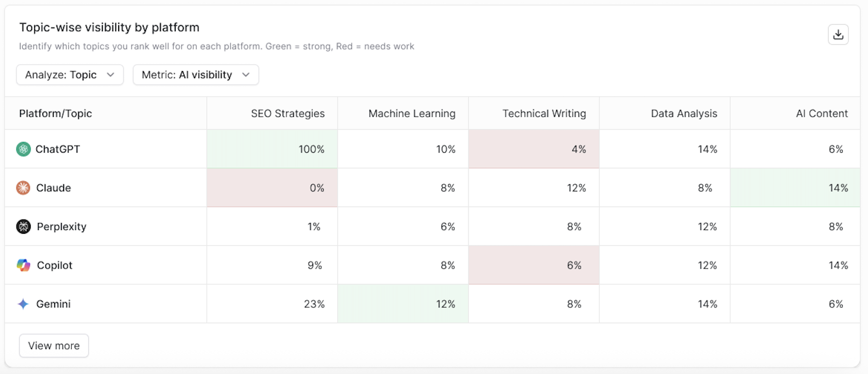This screenshot has width=868, height=374.
Task: Click the Platform/Topic header cell
Action: point(106,114)
